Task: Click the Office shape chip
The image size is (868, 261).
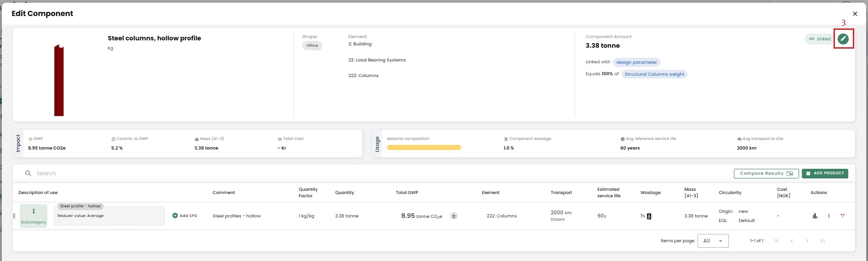Action: [x=312, y=45]
